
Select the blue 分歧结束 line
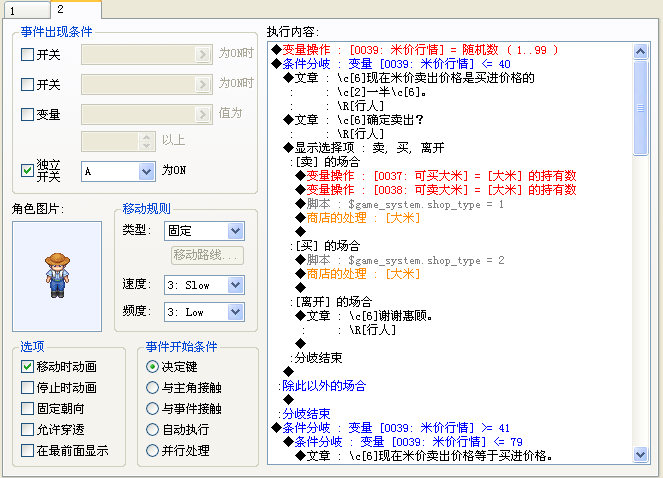click(x=304, y=413)
